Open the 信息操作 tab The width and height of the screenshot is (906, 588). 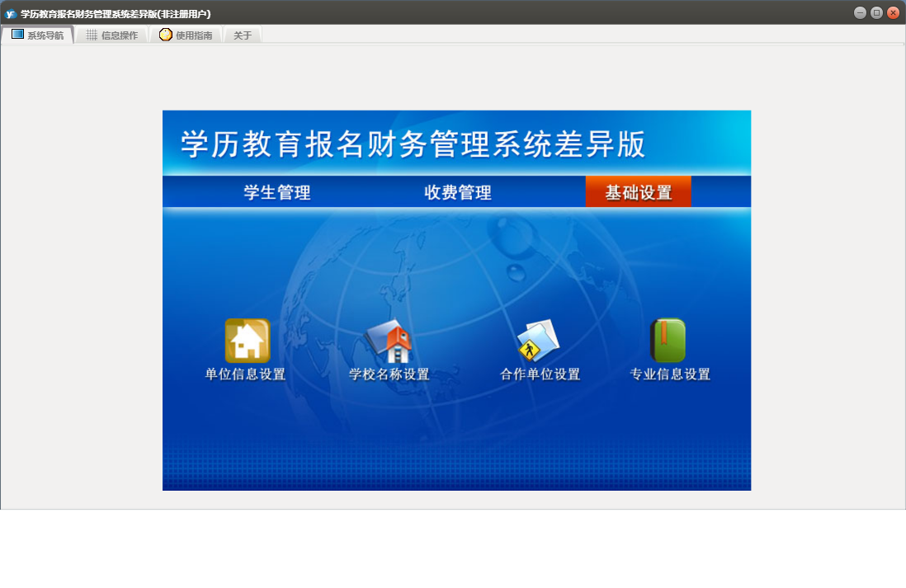(112, 35)
